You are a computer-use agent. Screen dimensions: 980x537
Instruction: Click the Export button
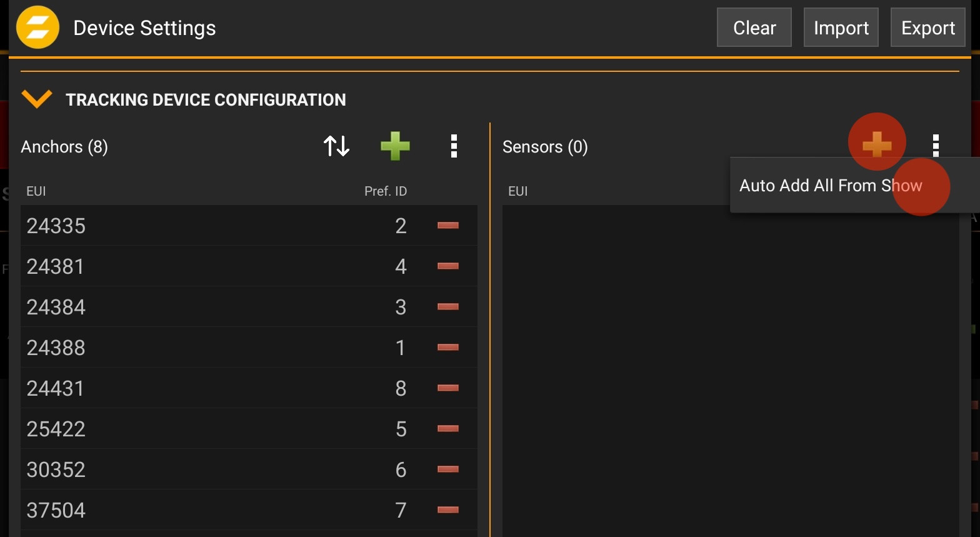(x=927, y=28)
